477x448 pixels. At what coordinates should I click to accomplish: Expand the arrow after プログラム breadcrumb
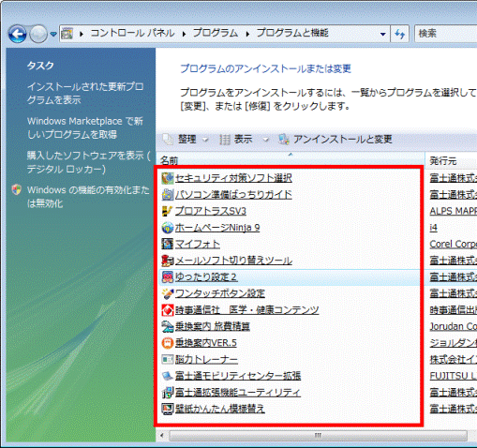(x=247, y=34)
